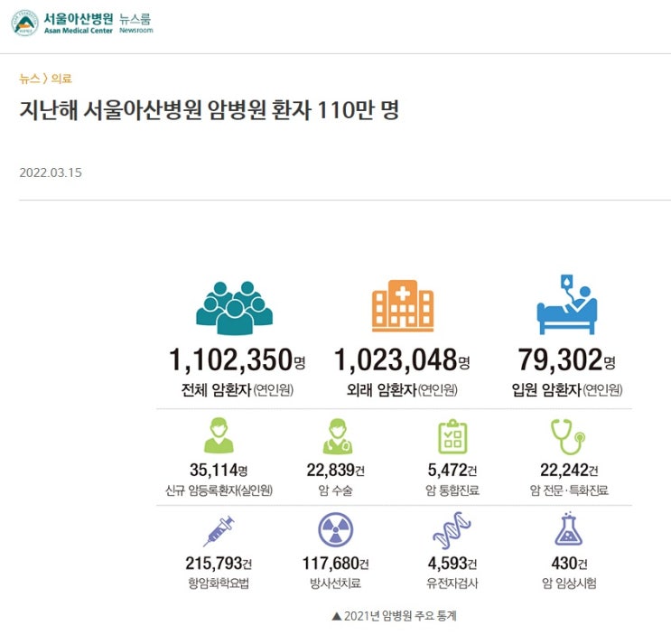Click the number 1,023,048명
The height and width of the screenshot is (644, 671).
[402, 359]
